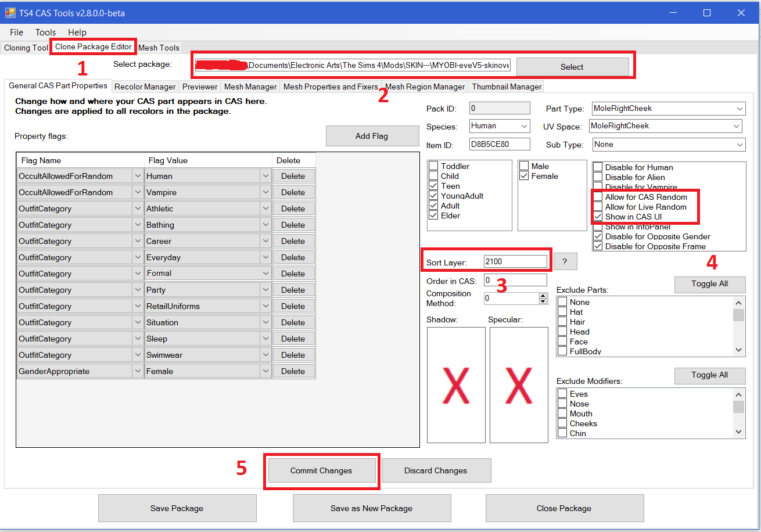Open the File menu
The width and height of the screenshot is (761, 532).
point(16,33)
